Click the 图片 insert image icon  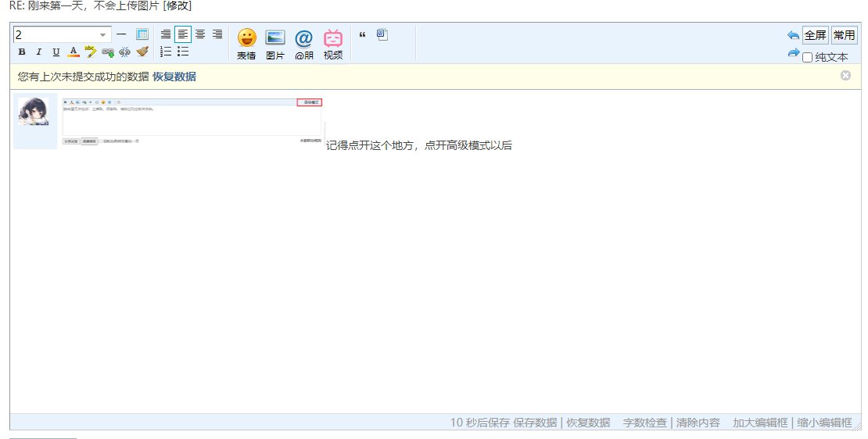(x=275, y=44)
